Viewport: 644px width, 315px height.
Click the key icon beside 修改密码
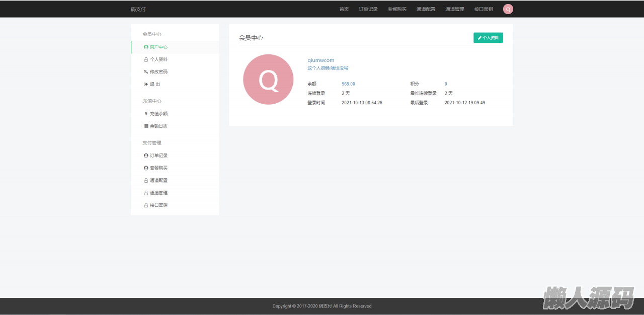tap(146, 72)
